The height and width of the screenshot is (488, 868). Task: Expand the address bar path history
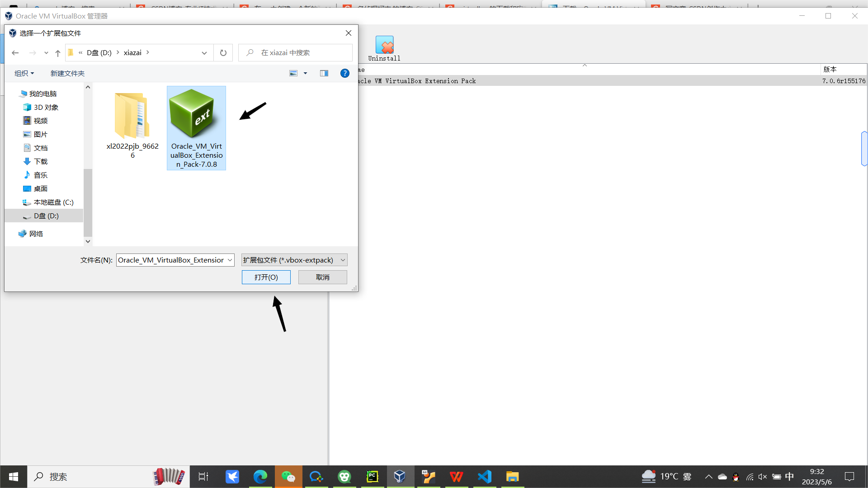pos(204,53)
